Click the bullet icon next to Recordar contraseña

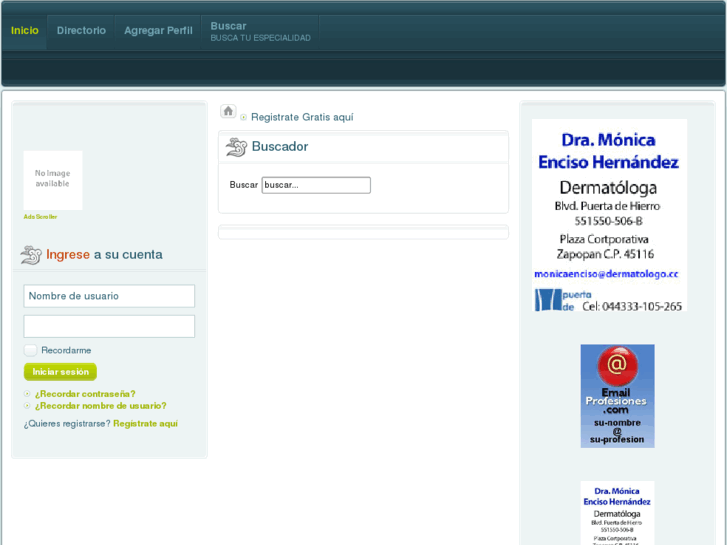(27, 394)
